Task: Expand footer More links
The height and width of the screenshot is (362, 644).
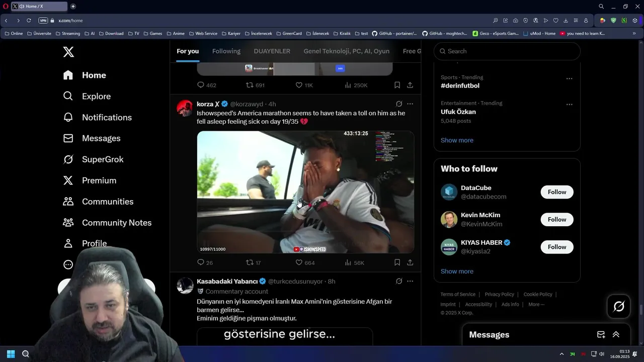Action: coord(536,304)
